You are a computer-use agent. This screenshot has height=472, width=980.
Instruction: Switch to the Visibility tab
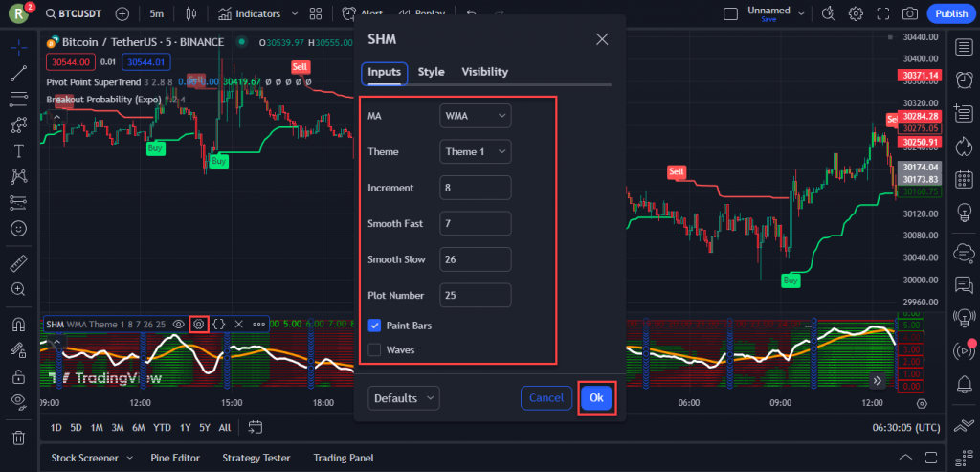click(485, 72)
